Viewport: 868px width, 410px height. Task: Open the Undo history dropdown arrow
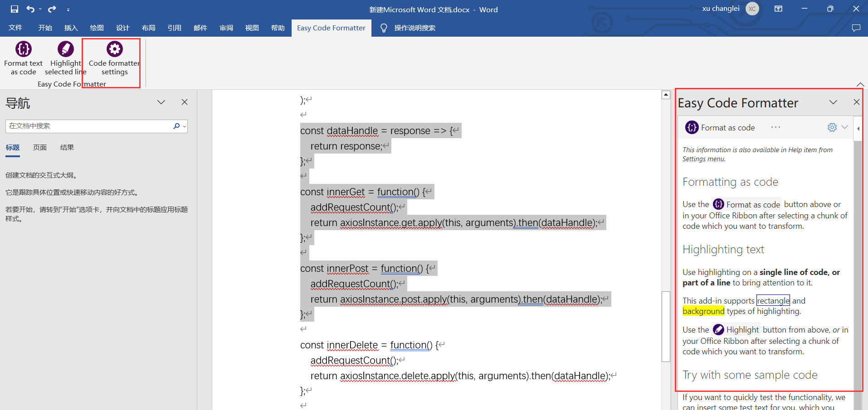tap(40, 9)
